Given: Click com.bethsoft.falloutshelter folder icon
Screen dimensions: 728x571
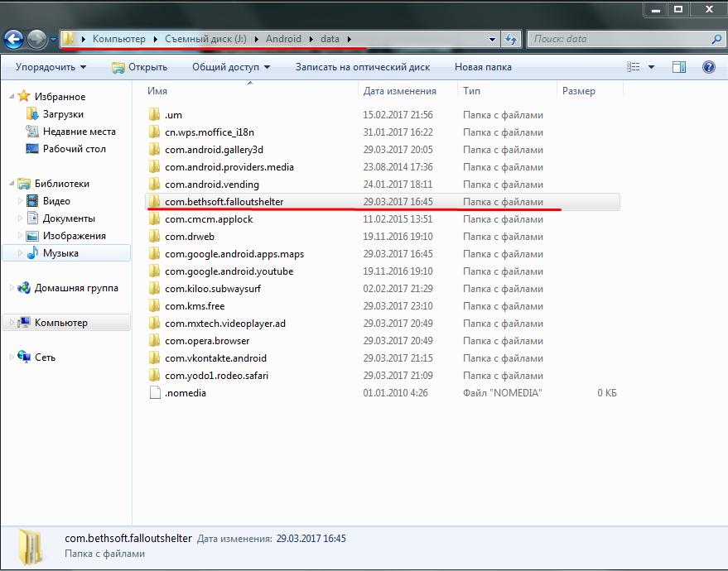Looking at the screenshot, I should click(x=155, y=202).
